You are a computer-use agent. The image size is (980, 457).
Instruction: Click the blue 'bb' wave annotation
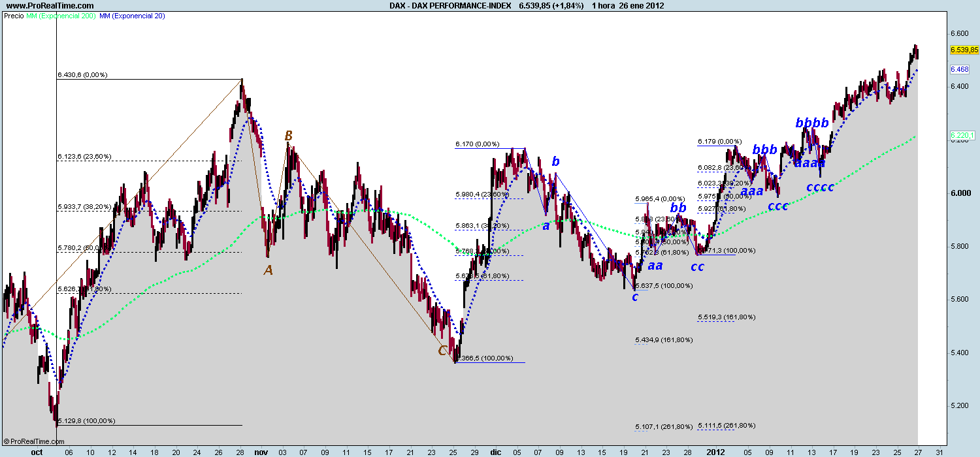point(679,207)
